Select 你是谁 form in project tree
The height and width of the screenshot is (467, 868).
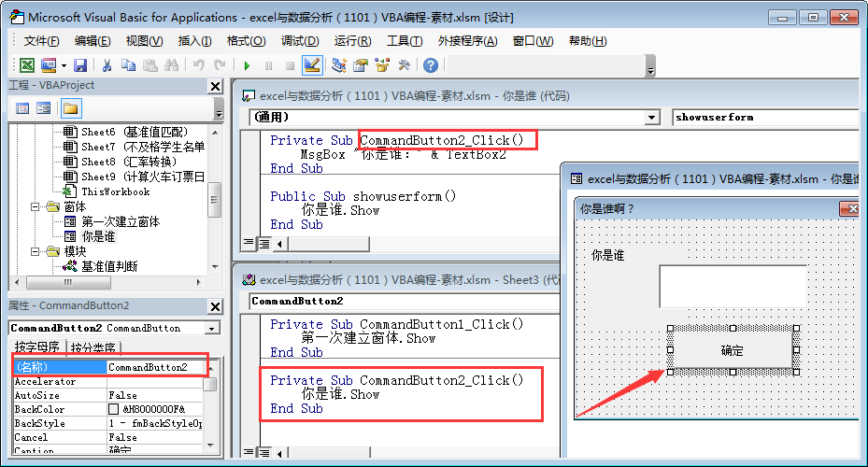[98, 237]
